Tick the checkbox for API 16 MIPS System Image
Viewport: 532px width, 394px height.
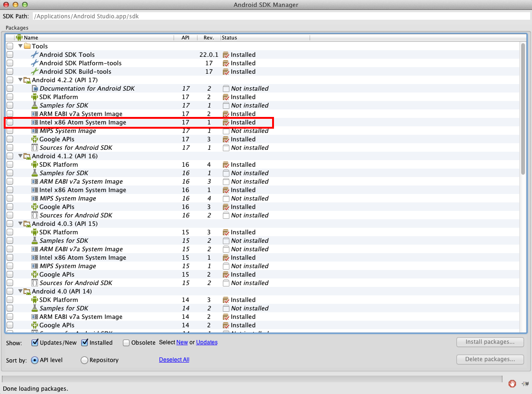10,198
